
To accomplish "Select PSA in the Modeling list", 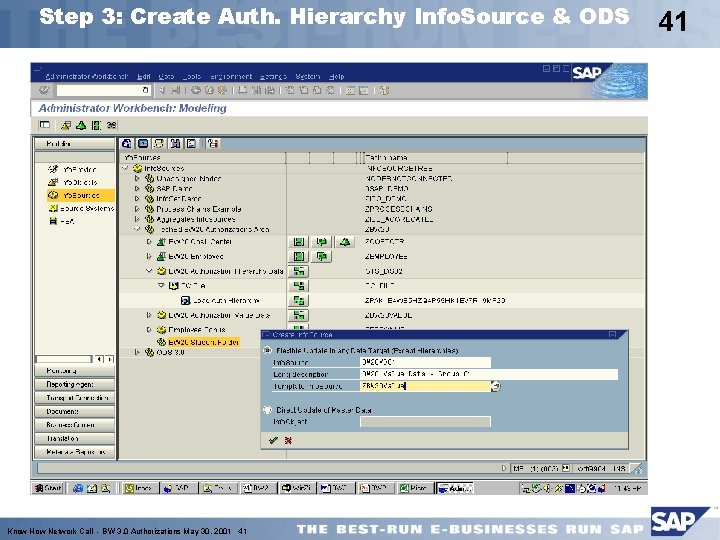I will click(x=62, y=221).
